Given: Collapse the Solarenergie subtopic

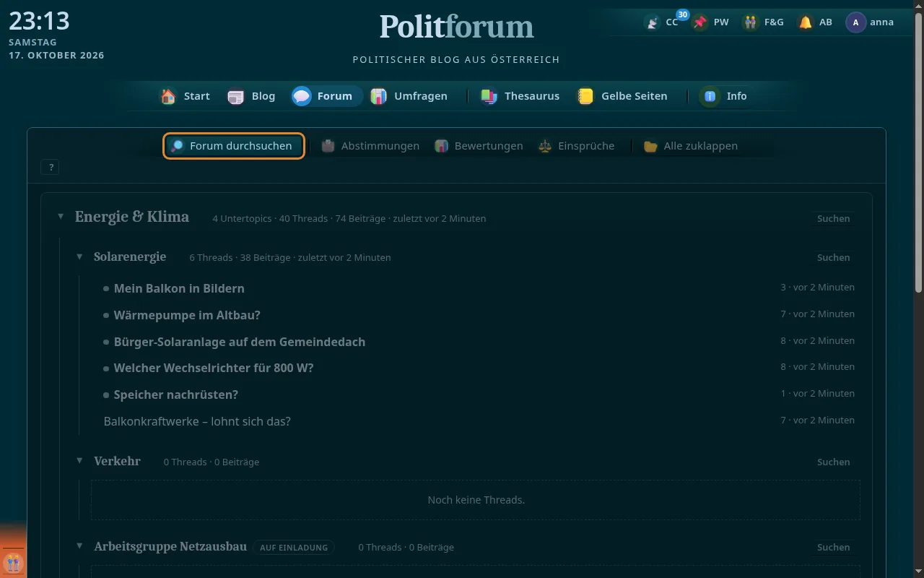Looking at the screenshot, I should (80, 257).
